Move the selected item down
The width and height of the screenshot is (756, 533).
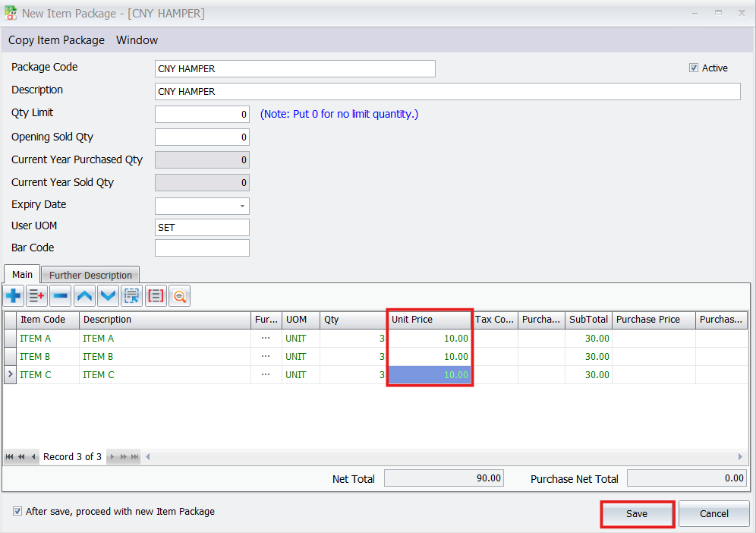click(108, 295)
